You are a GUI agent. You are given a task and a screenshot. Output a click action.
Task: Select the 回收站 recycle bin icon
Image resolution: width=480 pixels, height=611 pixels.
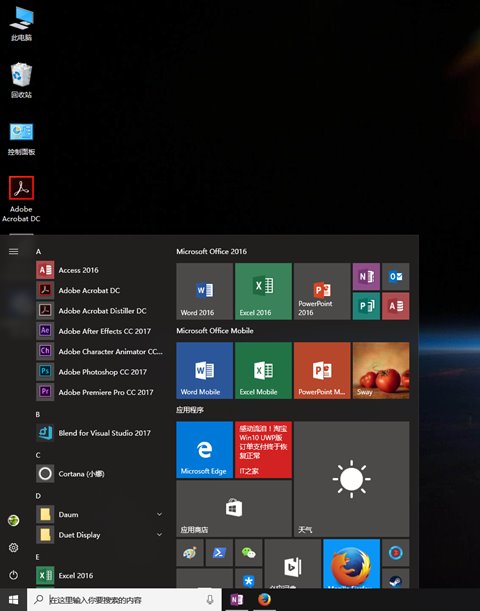[x=21, y=81]
